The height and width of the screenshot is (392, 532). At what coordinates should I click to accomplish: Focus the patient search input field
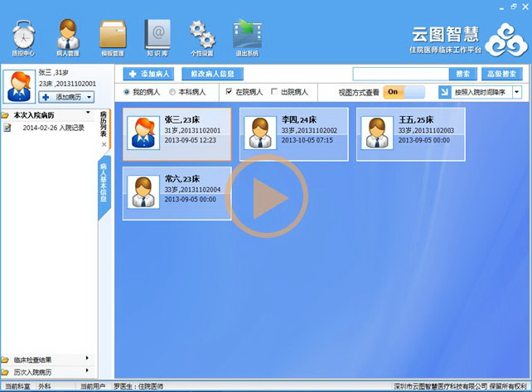coord(401,74)
